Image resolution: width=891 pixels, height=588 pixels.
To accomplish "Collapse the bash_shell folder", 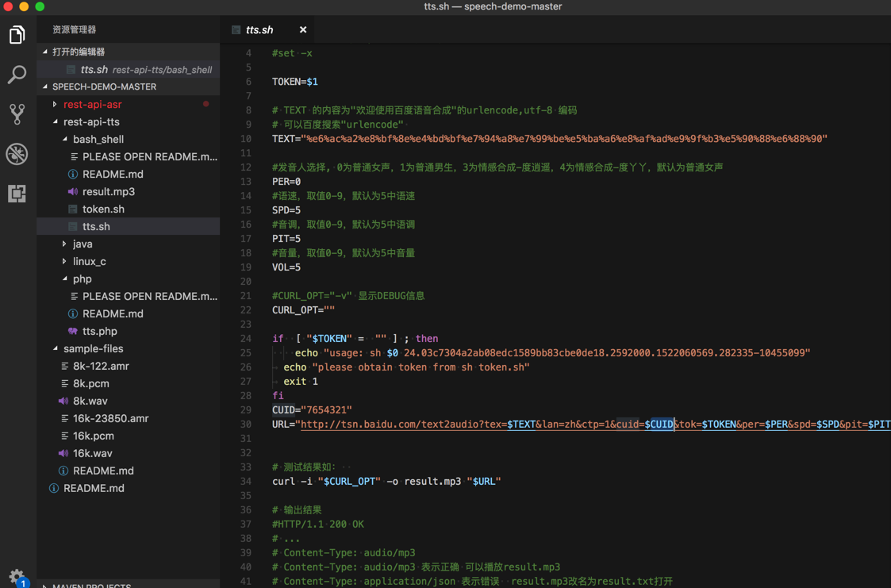I will tap(98, 140).
